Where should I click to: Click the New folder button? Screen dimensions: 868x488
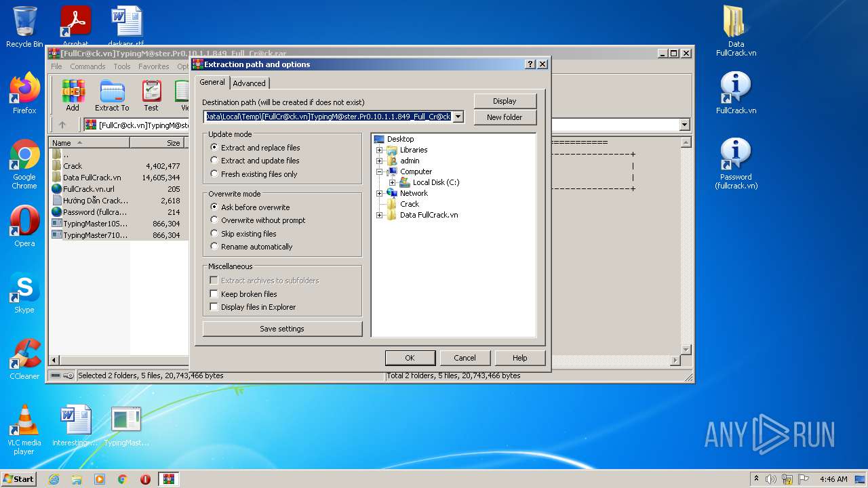505,117
